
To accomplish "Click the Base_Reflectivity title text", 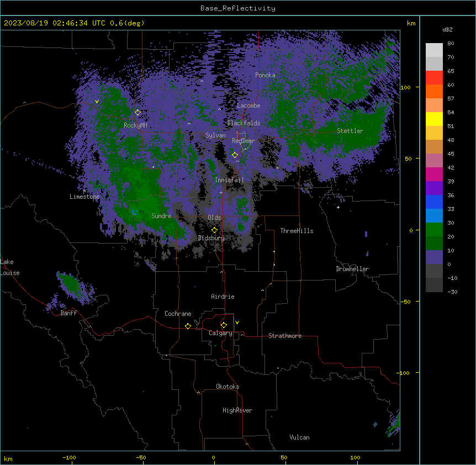I will tap(238, 8).
